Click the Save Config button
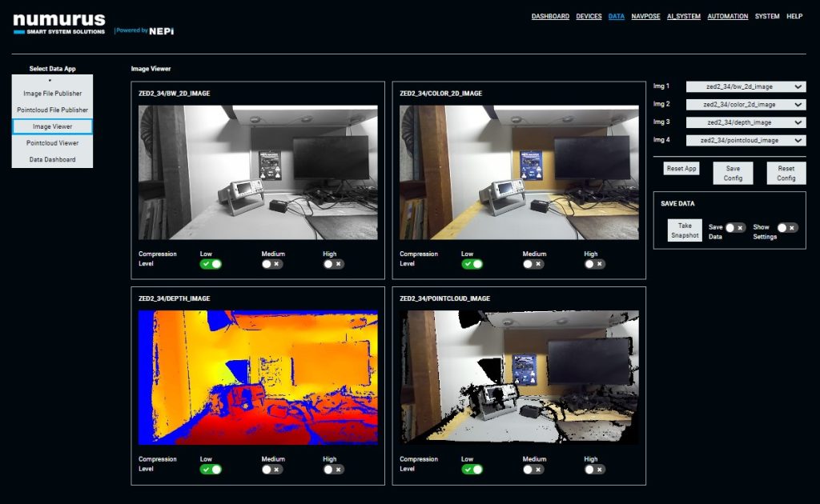Screen dimensions: 820x504 point(733,174)
